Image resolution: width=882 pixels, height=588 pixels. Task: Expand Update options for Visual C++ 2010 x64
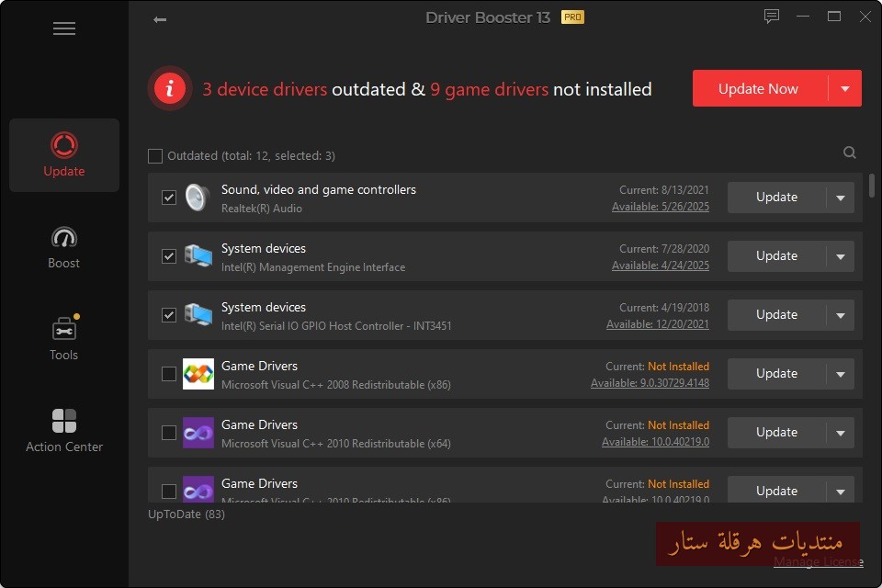(841, 433)
